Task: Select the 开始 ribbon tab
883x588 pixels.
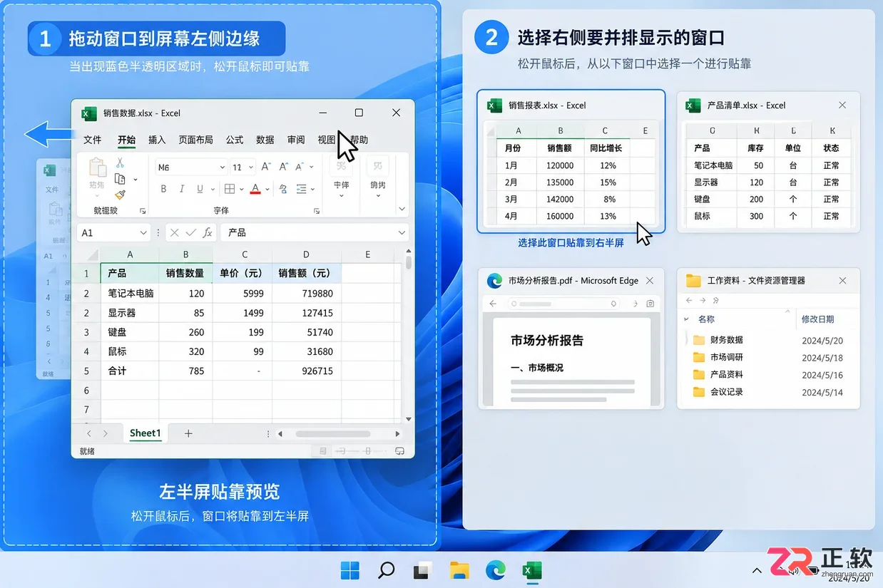Action: (x=126, y=140)
